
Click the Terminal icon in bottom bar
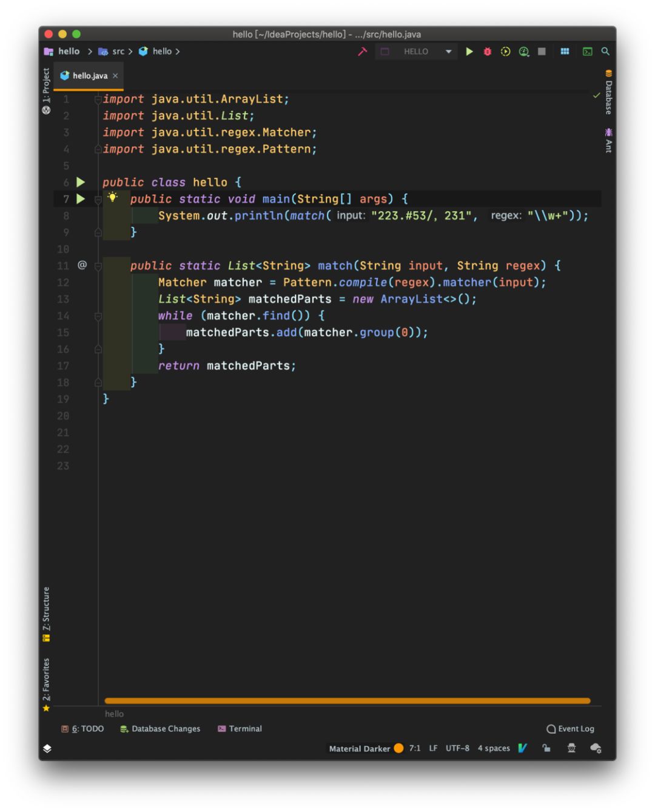tap(221, 729)
